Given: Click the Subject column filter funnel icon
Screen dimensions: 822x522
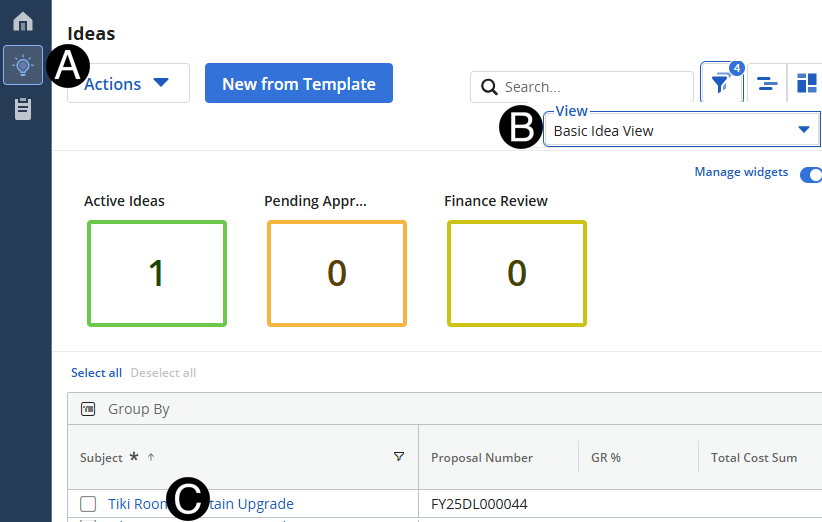Looking at the screenshot, I should pos(399,457).
